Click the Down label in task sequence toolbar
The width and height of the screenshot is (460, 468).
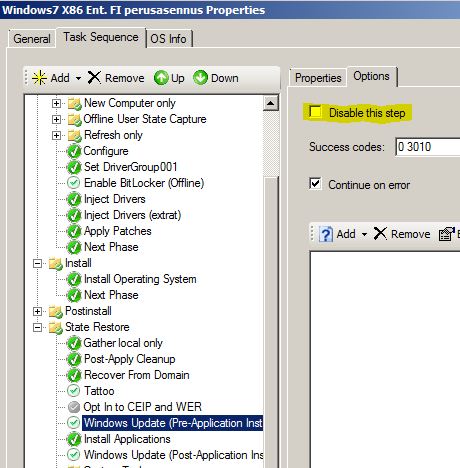[x=225, y=78]
